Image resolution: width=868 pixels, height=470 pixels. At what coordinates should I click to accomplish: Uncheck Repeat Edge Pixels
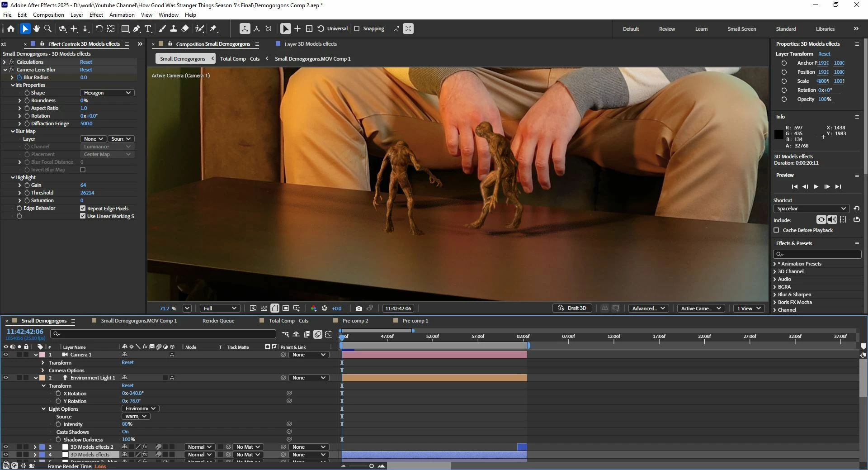83,209
